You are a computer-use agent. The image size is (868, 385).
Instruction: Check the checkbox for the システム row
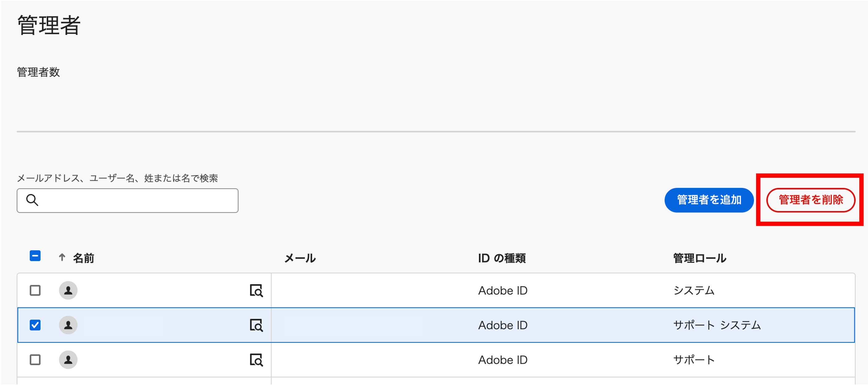[35, 290]
